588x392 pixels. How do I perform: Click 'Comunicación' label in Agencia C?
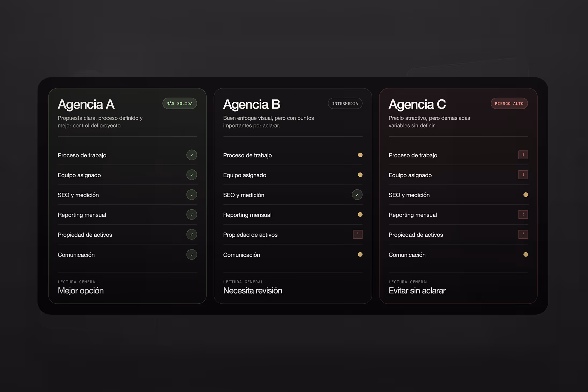click(x=407, y=255)
